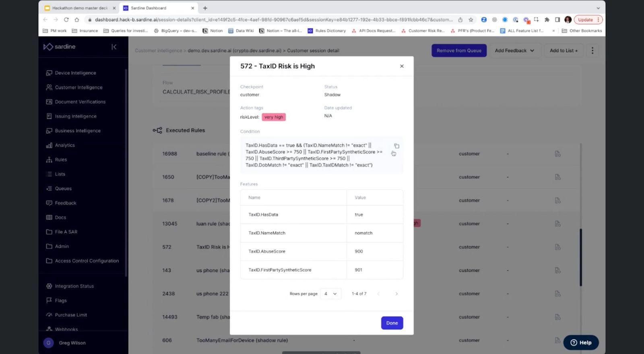Open a new browser tab
The height and width of the screenshot is (354, 644).
click(205, 8)
